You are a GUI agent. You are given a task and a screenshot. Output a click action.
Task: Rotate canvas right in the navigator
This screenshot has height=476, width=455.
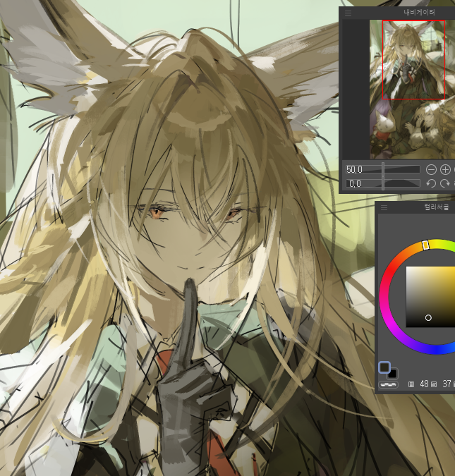[x=445, y=183]
